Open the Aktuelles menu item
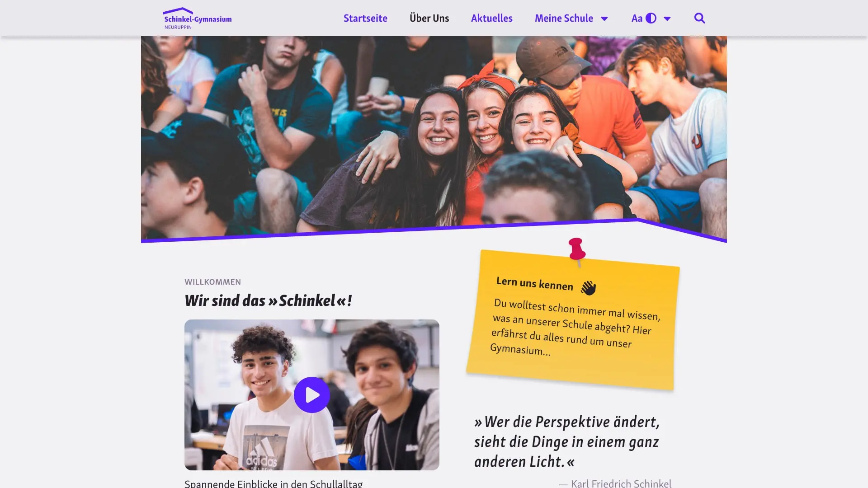Image resolution: width=868 pixels, height=488 pixels. pos(492,18)
